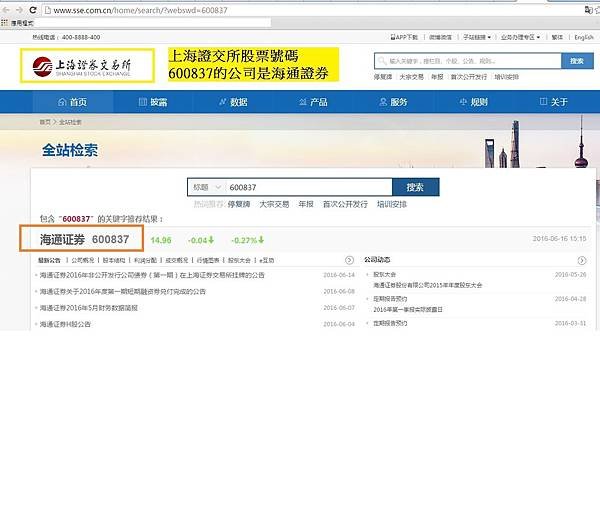This screenshot has height=509, width=600.
Task: Click the main search field containing 600837
Action: (x=309, y=187)
